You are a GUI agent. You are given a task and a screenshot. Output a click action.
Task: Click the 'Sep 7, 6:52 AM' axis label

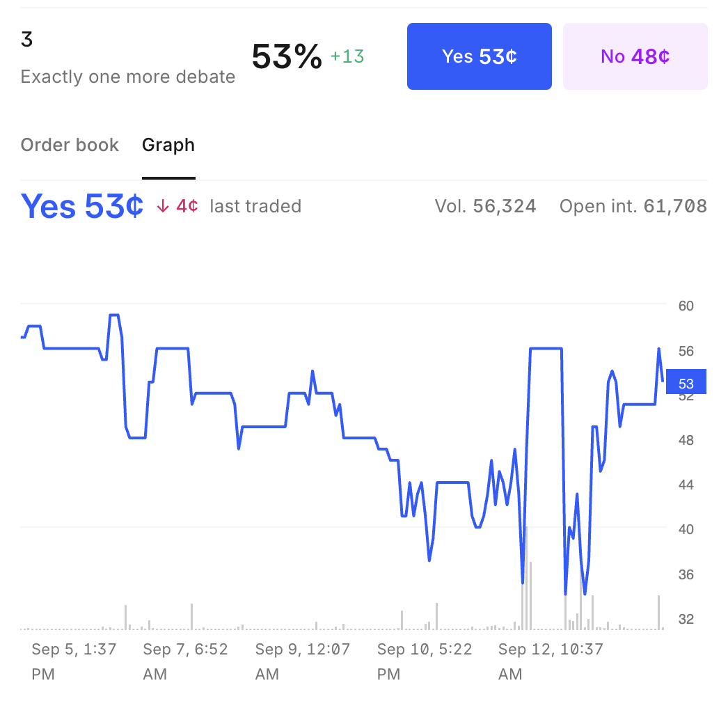tap(185, 661)
